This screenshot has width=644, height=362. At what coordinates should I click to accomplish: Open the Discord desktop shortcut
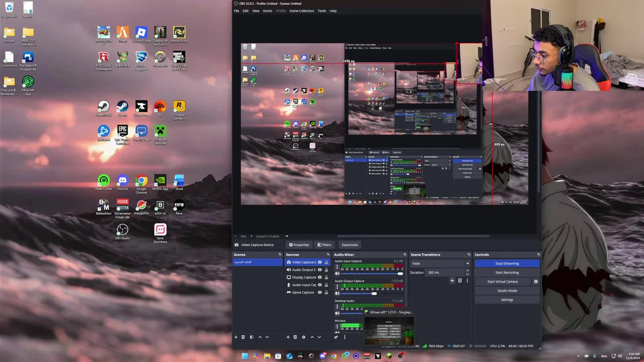tap(122, 182)
